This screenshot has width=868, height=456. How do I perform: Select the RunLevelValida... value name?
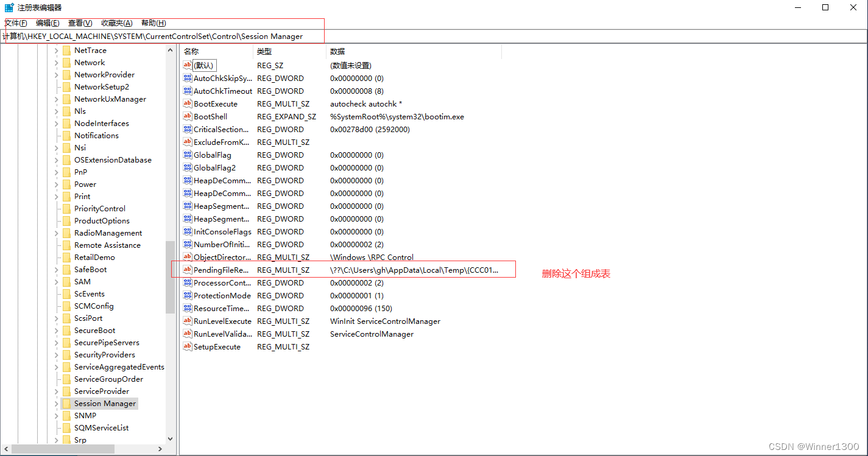click(222, 334)
